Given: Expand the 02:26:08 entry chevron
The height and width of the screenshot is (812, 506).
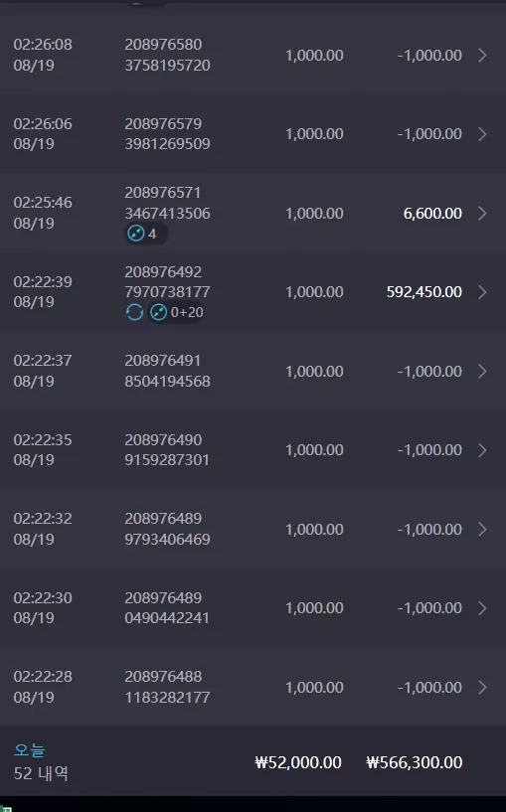Looking at the screenshot, I should pos(482,56).
